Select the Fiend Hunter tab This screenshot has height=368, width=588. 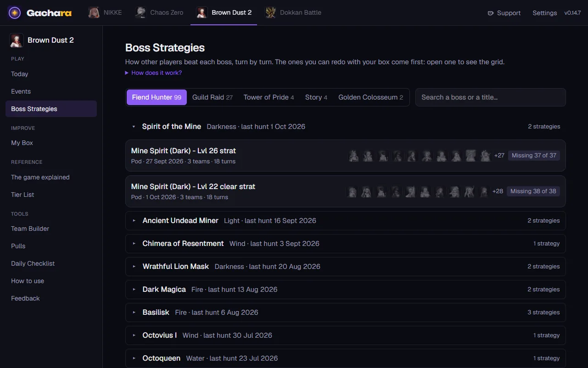(x=157, y=97)
